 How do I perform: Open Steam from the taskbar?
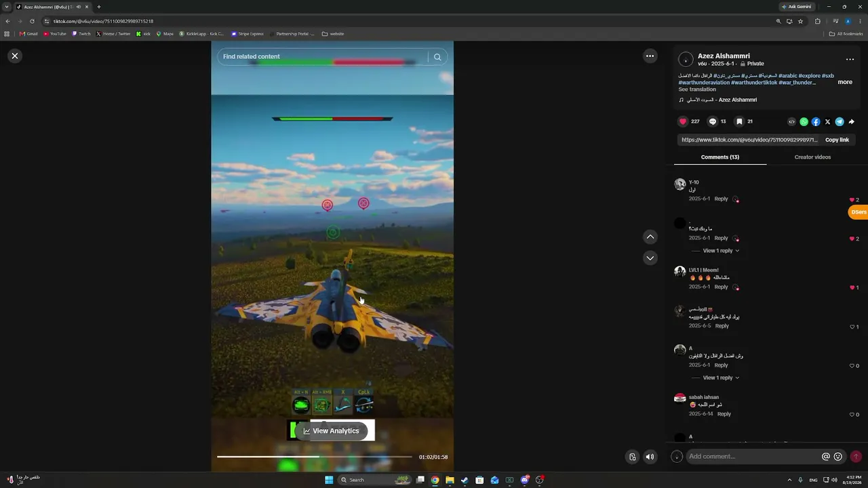(x=465, y=480)
